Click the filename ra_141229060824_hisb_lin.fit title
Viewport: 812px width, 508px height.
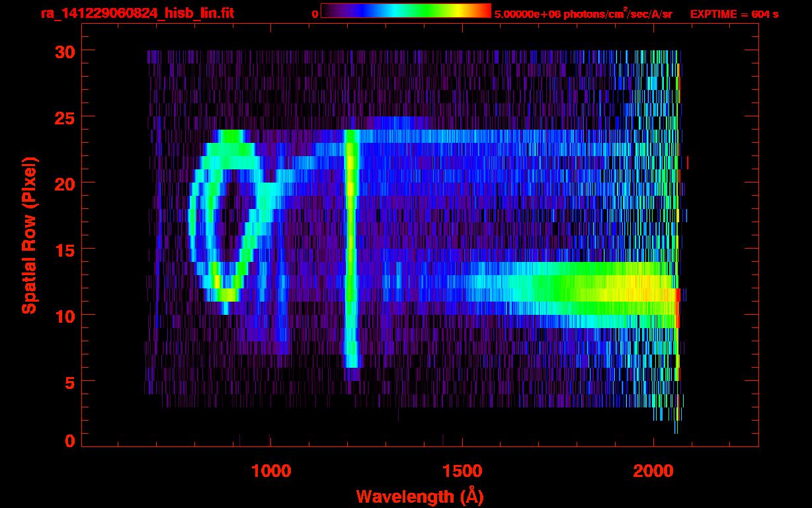click(137, 13)
